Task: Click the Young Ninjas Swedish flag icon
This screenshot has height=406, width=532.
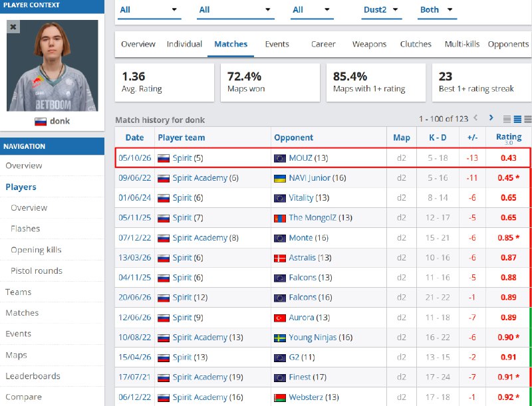Action: 280,338
